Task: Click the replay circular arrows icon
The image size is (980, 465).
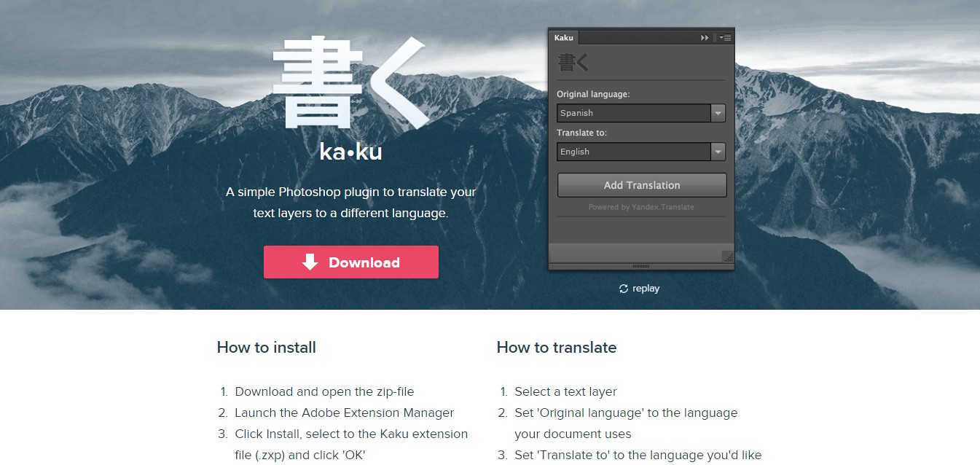Action: (x=623, y=289)
